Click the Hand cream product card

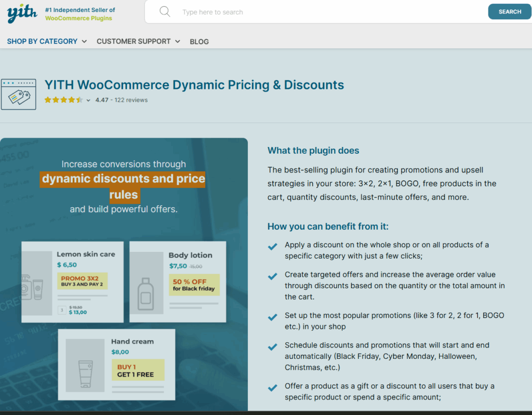point(117,365)
